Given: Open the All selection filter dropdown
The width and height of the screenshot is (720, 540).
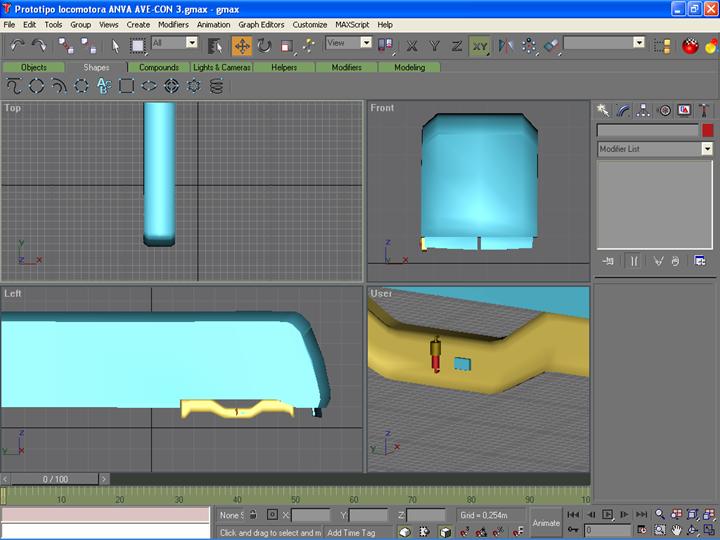Looking at the screenshot, I should coord(190,43).
